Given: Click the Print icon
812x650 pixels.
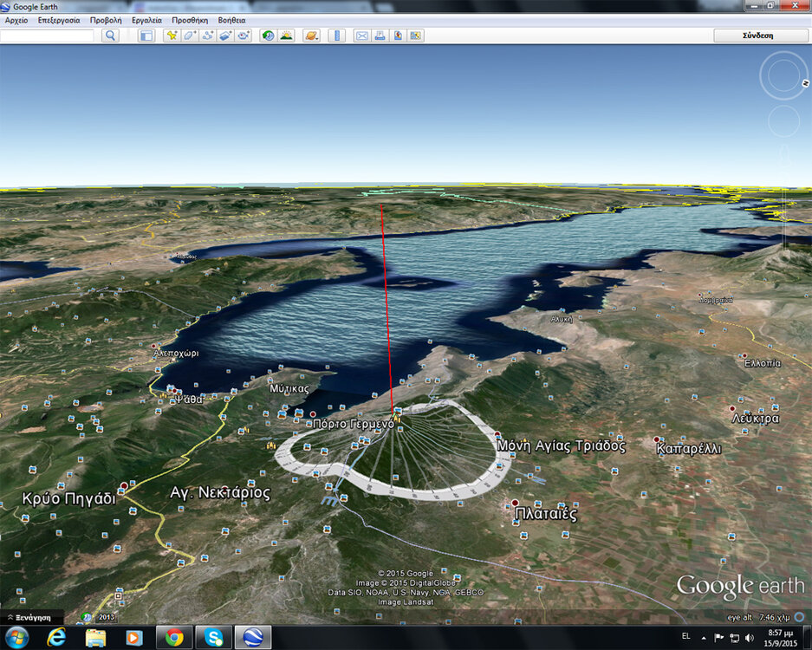Looking at the screenshot, I should [x=380, y=36].
